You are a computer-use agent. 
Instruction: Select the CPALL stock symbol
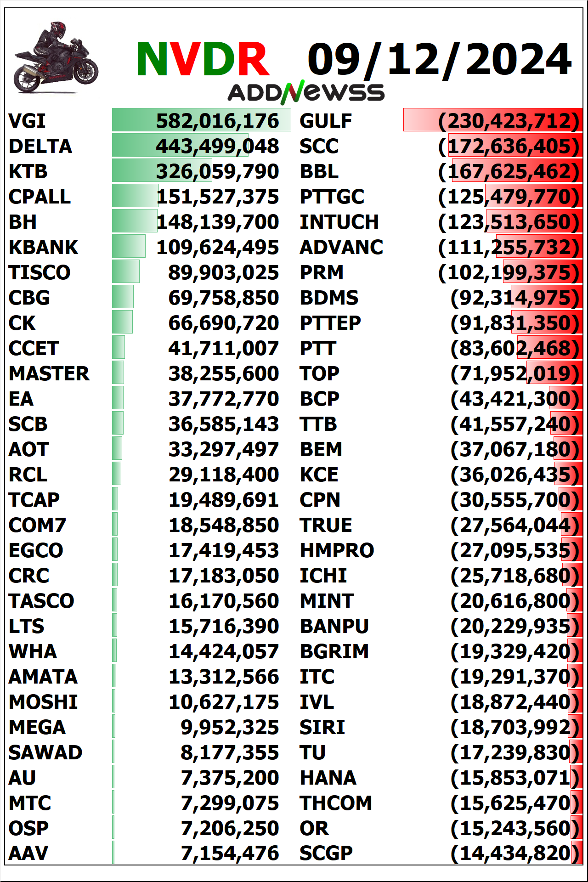point(40,197)
